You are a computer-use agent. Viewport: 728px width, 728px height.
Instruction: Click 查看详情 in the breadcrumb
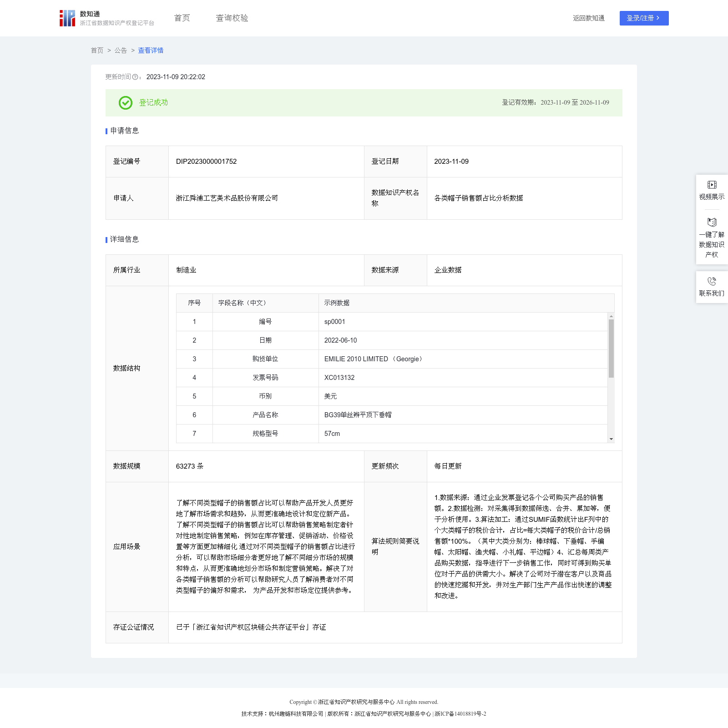tap(151, 51)
